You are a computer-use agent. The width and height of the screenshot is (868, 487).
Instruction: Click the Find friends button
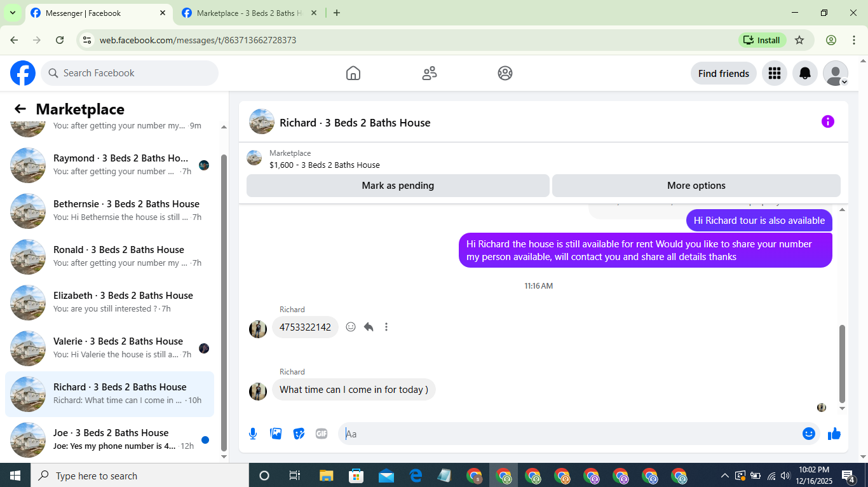[724, 73]
